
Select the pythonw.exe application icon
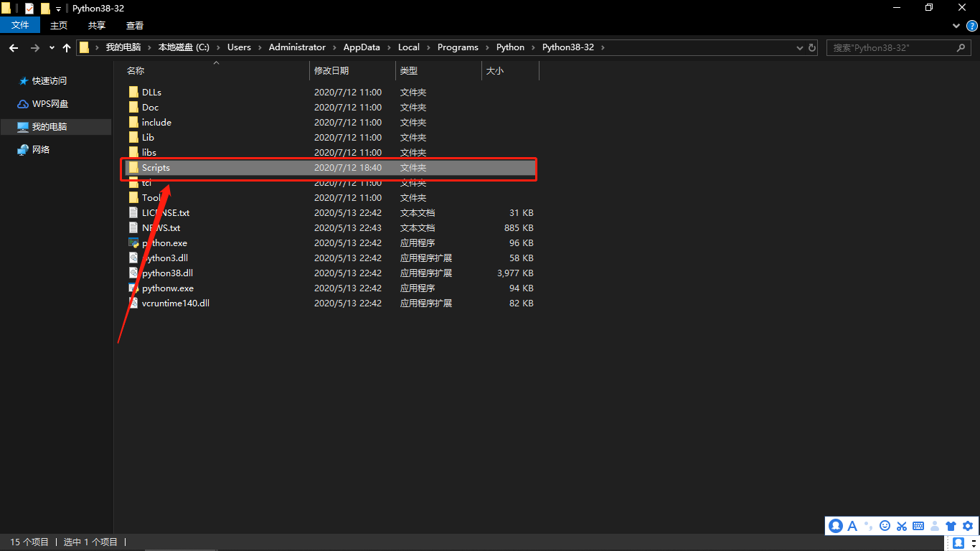pos(133,288)
